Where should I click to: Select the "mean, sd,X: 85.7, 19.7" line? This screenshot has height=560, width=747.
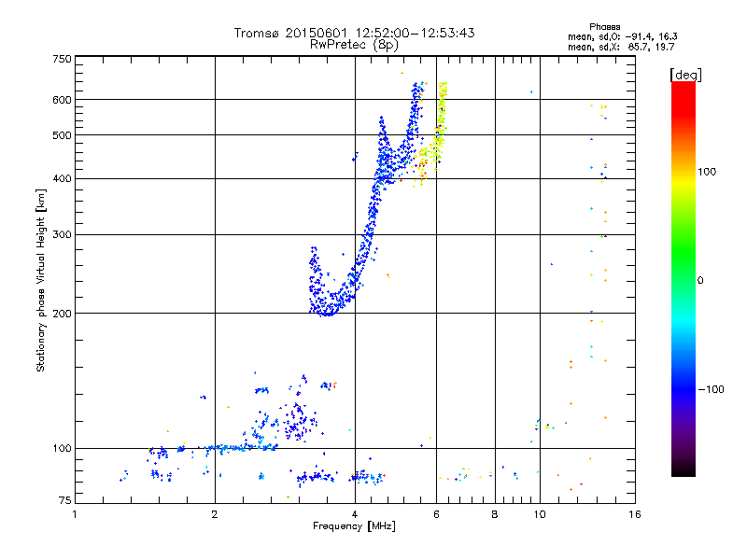(621, 47)
